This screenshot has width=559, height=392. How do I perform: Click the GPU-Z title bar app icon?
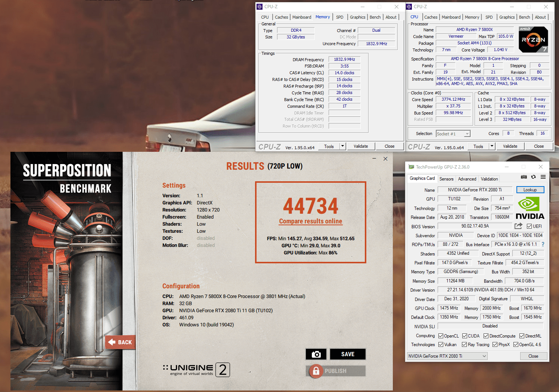coord(412,167)
